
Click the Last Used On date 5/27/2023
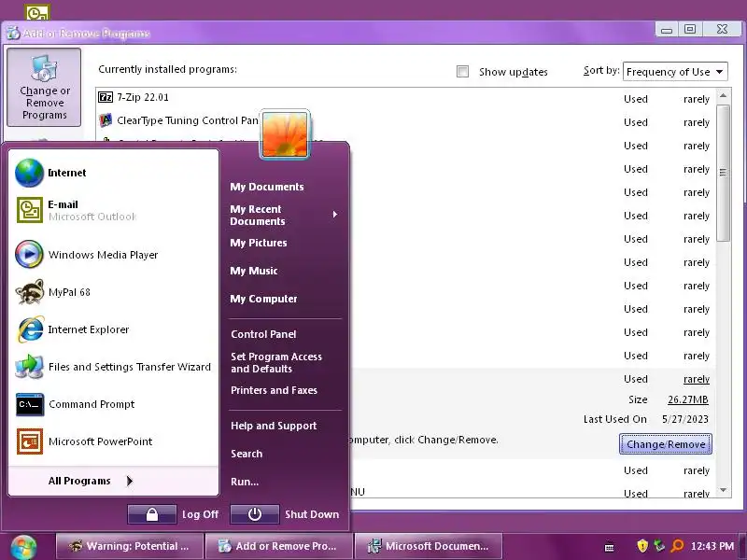(685, 419)
